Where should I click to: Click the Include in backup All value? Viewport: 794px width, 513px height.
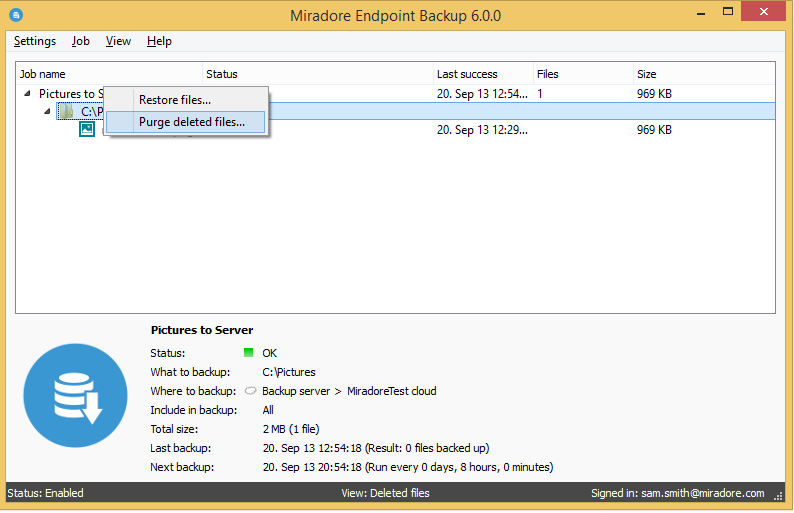(x=268, y=410)
